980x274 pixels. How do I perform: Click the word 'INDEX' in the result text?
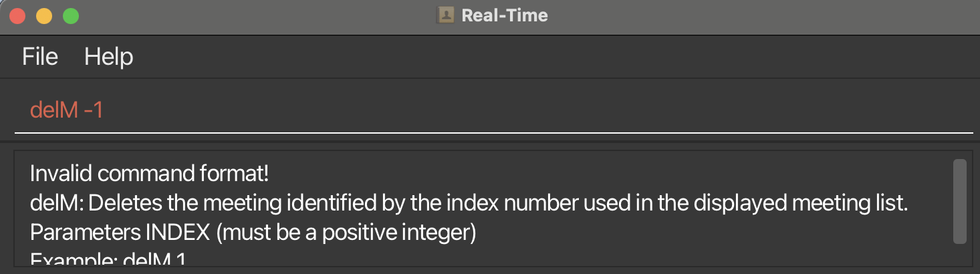click(178, 234)
